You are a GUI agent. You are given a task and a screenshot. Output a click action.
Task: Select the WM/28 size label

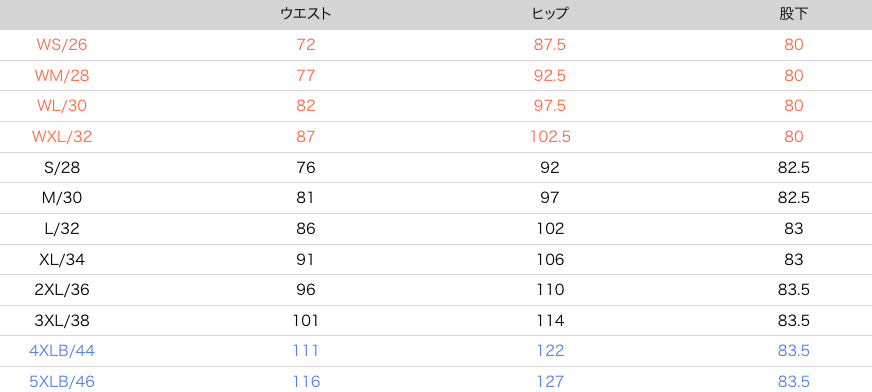pos(62,75)
